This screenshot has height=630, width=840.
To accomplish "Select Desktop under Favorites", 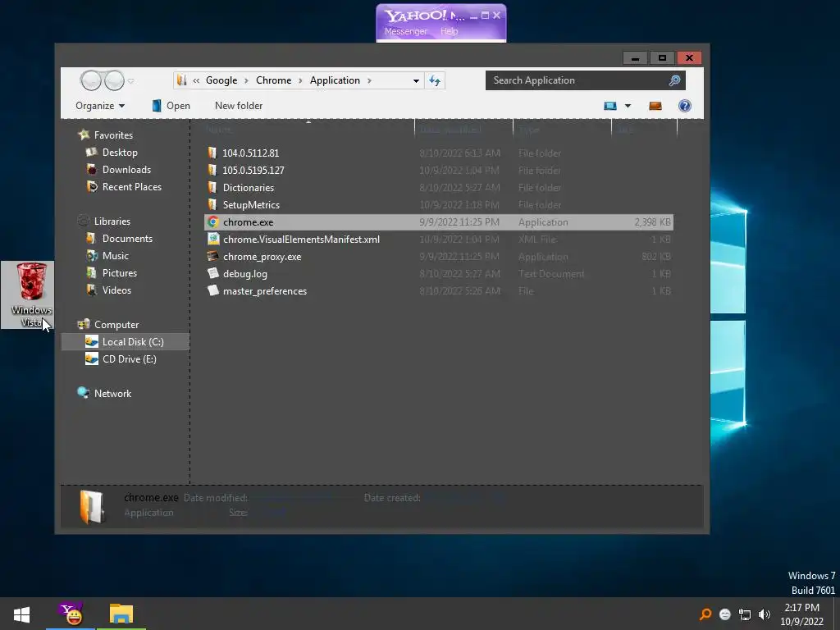I will point(112,152).
